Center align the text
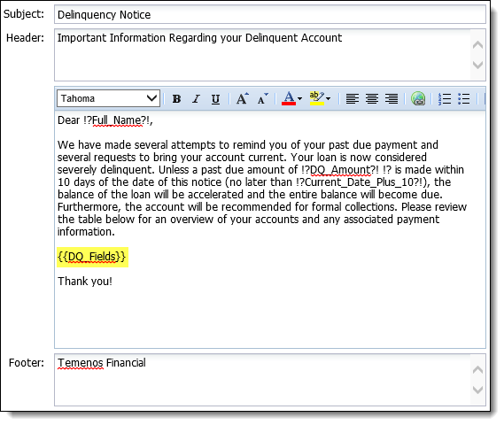Viewport: 504px width, 425px height. (372, 98)
